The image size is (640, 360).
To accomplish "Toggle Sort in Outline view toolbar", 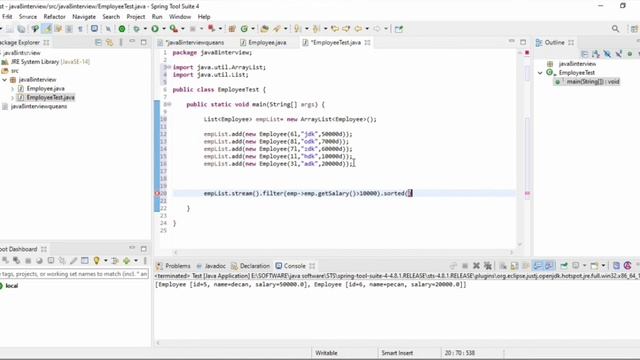I will pos(596,54).
